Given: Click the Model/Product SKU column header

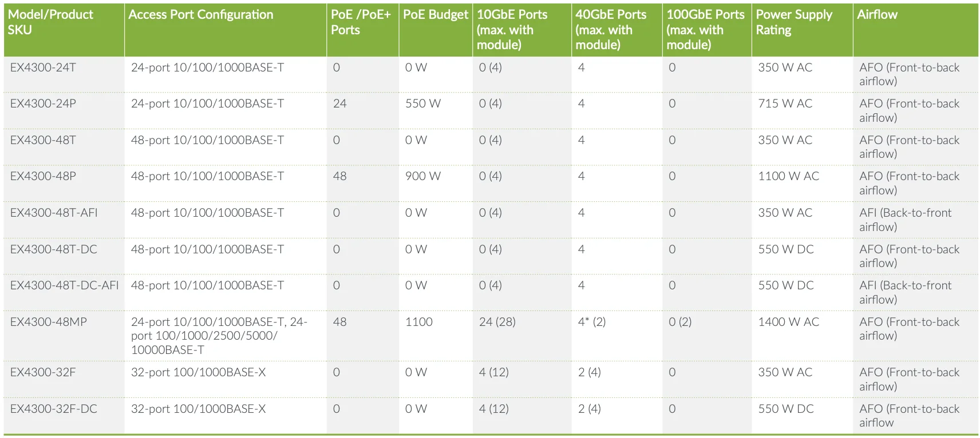Looking at the screenshot, I should [x=50, y=22].
